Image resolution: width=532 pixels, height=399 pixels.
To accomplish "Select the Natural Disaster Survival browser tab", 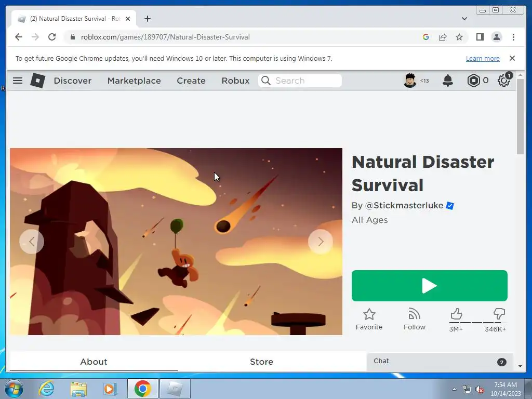I will click(74, 19).
